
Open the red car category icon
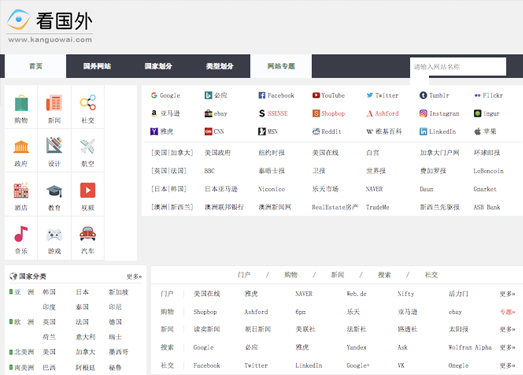(88, 234)
